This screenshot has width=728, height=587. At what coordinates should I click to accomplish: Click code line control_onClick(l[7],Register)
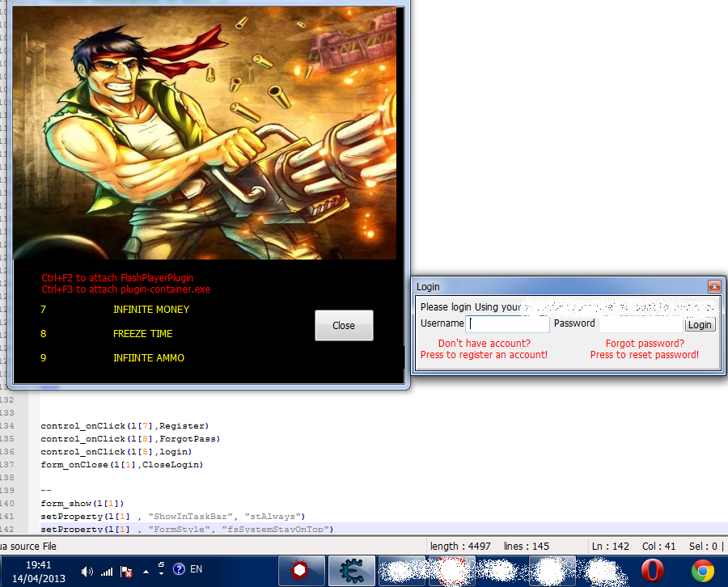coord(125,426)
